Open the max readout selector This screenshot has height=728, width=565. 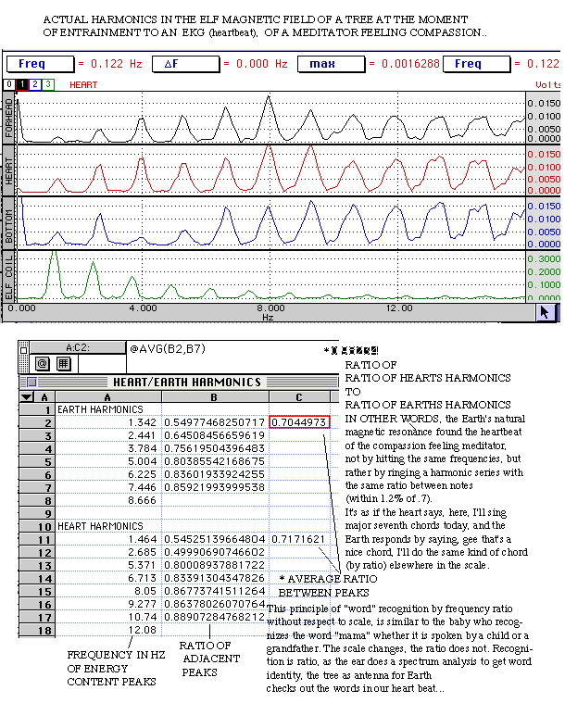tap(331, 64)
